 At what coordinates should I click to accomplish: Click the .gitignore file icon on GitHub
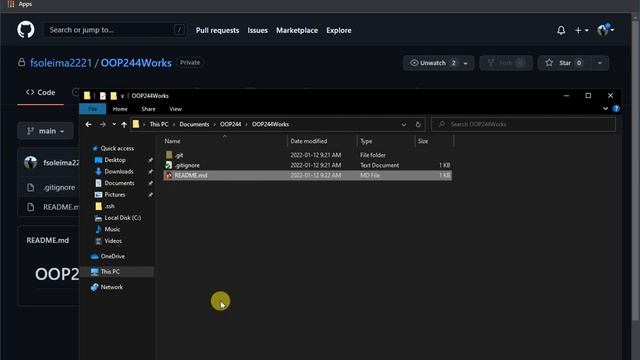(x=31, y=187)
